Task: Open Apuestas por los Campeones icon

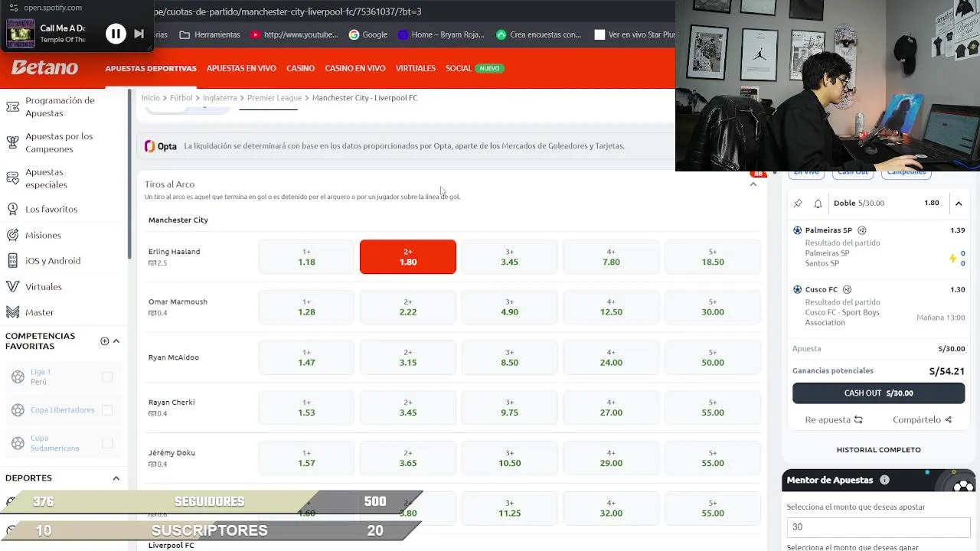Action: (x=12, y=142)
